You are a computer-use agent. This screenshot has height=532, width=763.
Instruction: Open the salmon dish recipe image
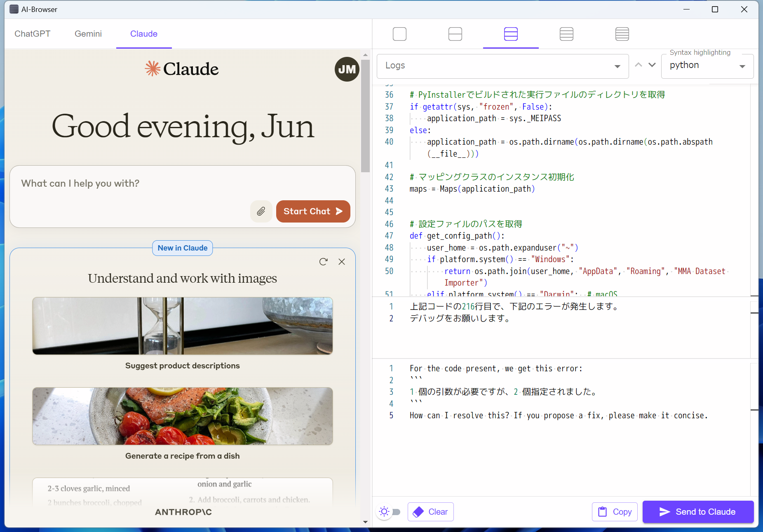[x=183, y=416]
